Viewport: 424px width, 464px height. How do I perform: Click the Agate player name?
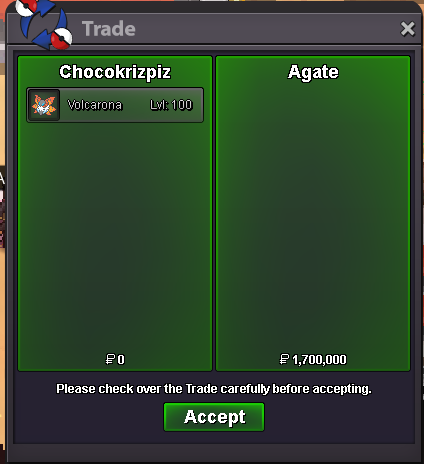pyautogui.click(x=313, y=72)
